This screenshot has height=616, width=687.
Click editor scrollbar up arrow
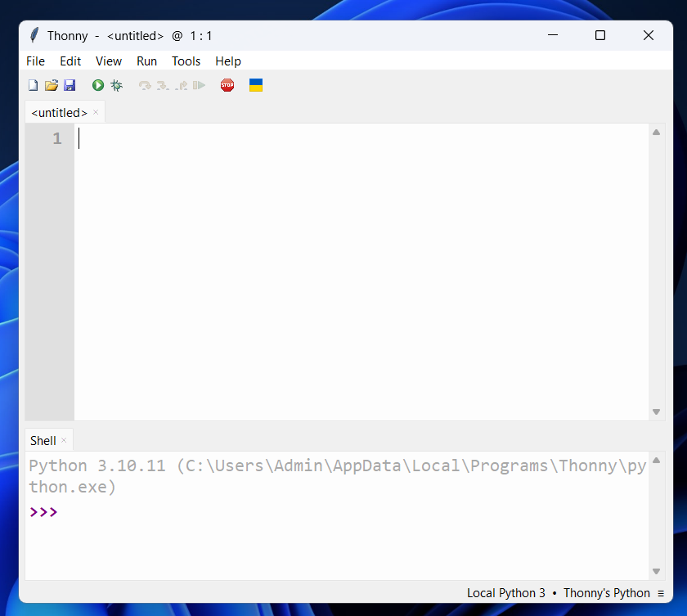coord(656,133)
